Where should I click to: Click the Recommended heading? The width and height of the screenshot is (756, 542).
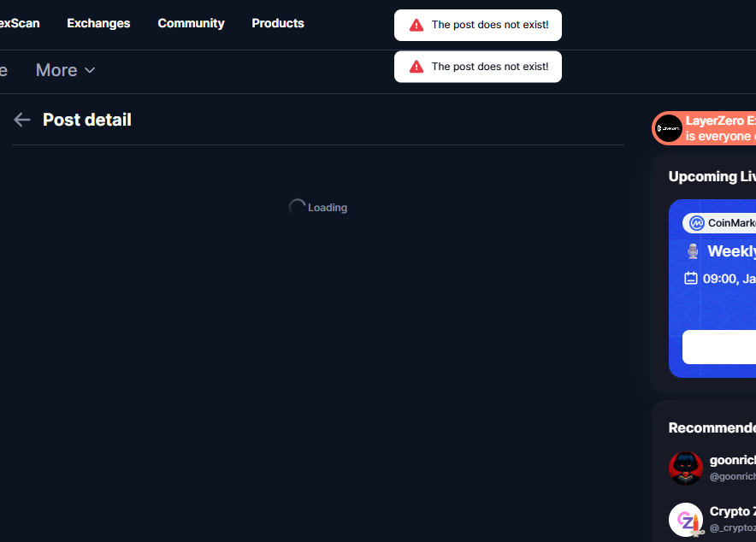click(x=712, y=427)
